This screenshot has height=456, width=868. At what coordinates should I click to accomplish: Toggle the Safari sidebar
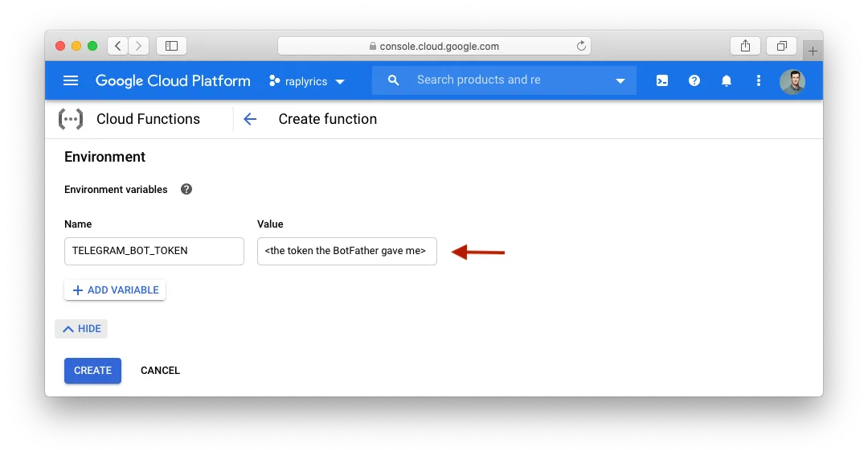point(171,46)
